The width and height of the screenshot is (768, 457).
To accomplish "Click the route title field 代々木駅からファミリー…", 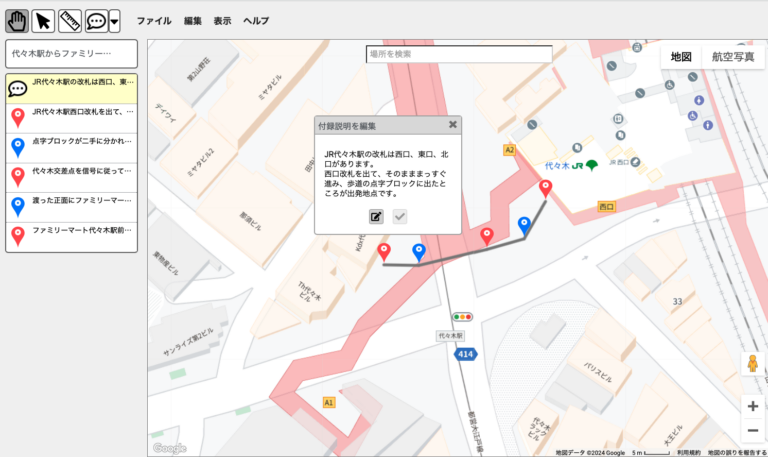I will 72,54.
